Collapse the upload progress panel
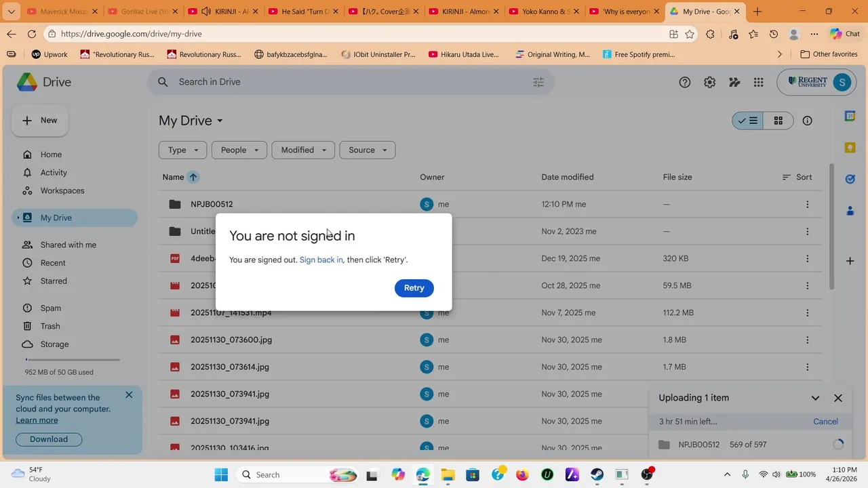The height and width of the screenshot is (488, 868). point(815,398)
